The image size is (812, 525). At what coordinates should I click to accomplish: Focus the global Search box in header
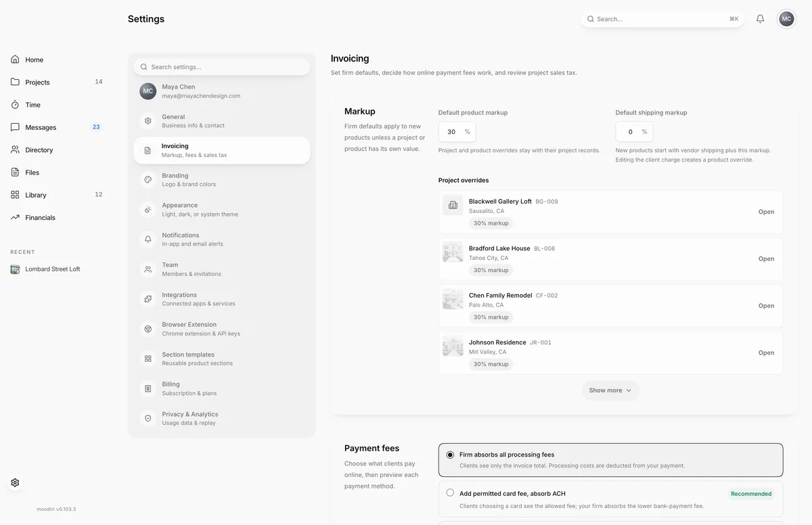662,19
